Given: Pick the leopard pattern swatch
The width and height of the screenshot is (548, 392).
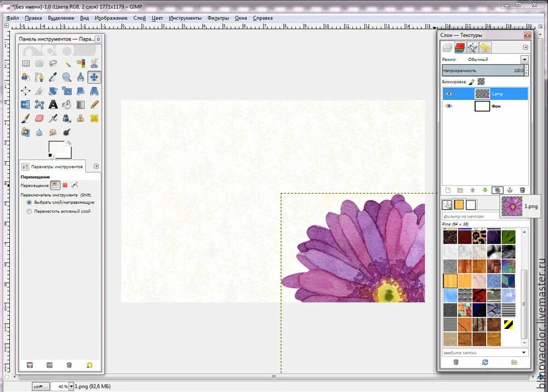Looking at the screenshot, I should click(479, 237).
